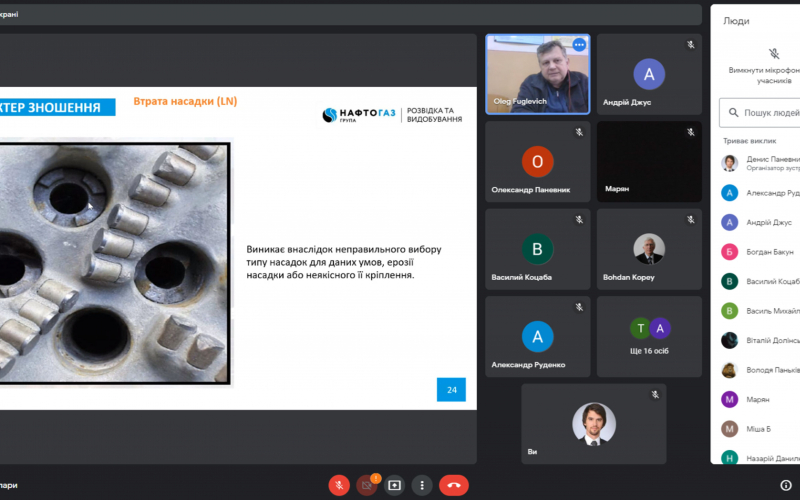800x500 pixels.
Task: Click Віталій Долінсь in the people list
Action: click(x=760, y=340)
